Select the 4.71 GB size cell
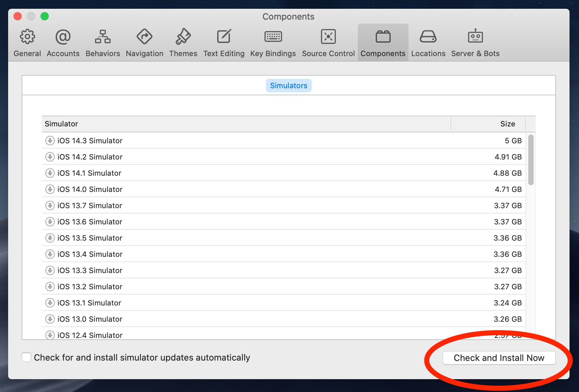Screen dimensions: 579x392 [508, 189]
